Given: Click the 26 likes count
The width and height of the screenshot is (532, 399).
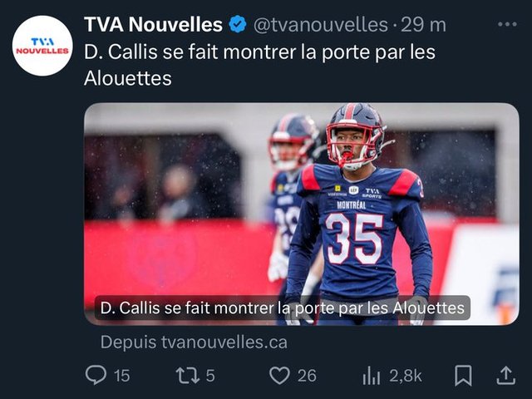Looking at the screenshot, I should tap(307, 376).
